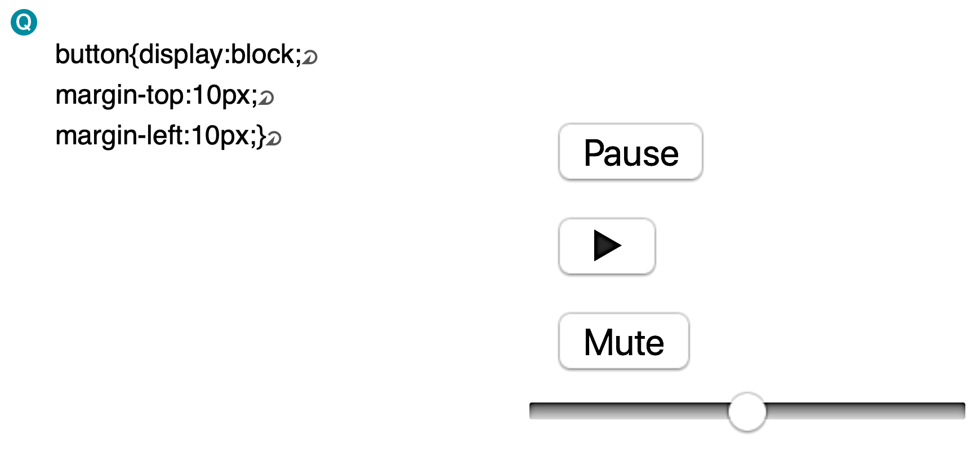Click the opening brace after 'button'
Viewport: 980px width, 451px height.
coord(135,55)
